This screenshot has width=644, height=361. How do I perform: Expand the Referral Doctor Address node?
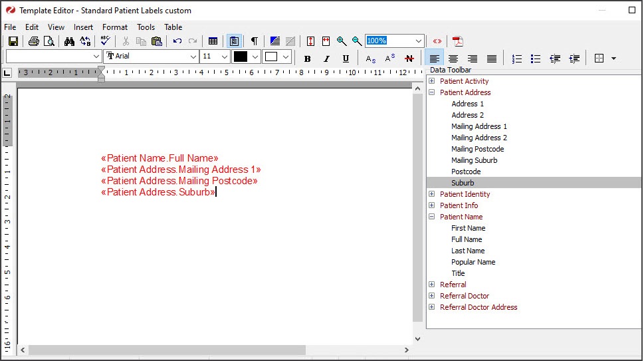click(432, 307)
